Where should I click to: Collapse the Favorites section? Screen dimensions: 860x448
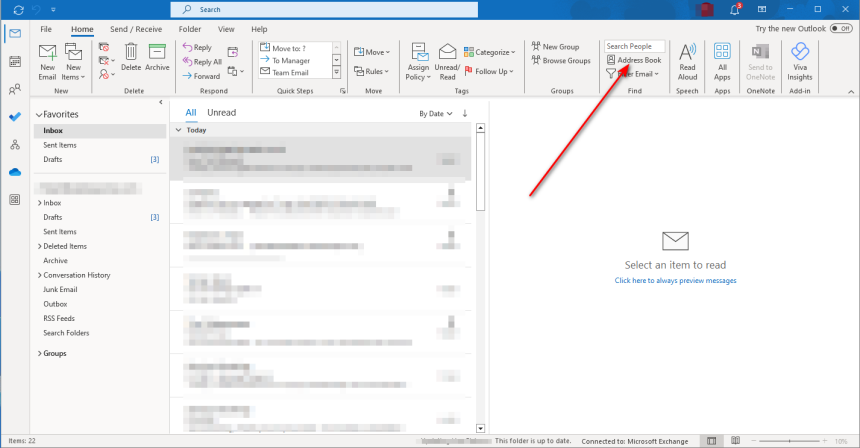coord(37,115)
